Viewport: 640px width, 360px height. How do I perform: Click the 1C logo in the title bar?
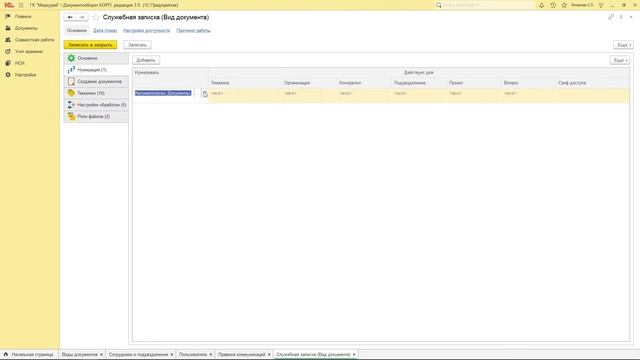tap(9, 5)
